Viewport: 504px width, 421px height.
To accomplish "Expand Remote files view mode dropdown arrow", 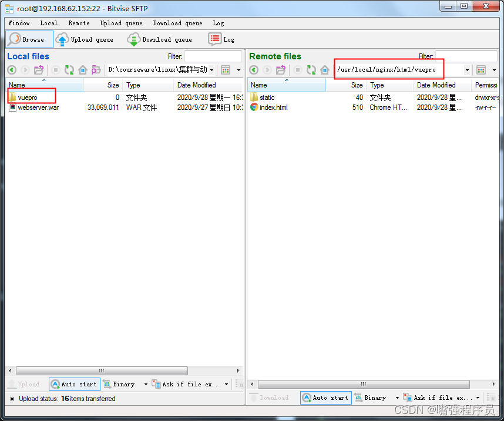I will tap(494, 70).
